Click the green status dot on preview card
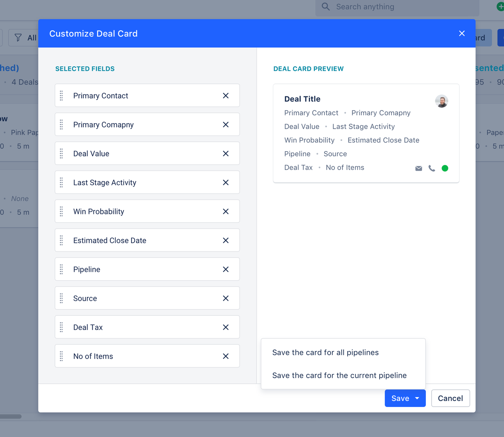The height and width of the screenshot is (437, 504). pos(445,168)
